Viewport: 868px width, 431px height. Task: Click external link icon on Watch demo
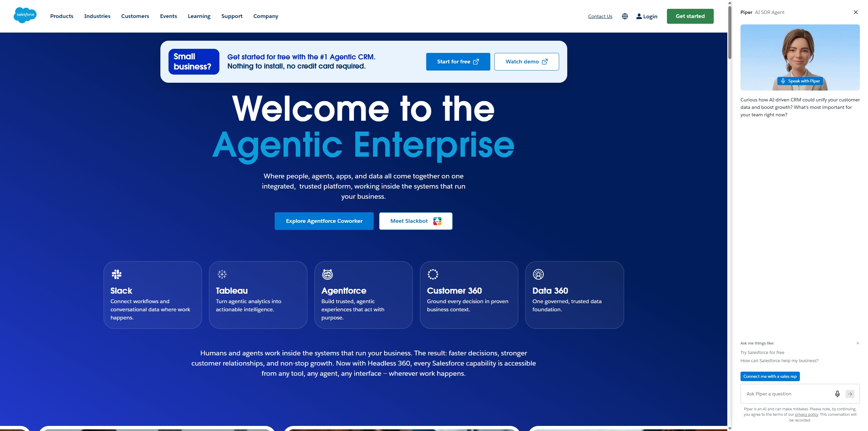click(x=545, y=61)
